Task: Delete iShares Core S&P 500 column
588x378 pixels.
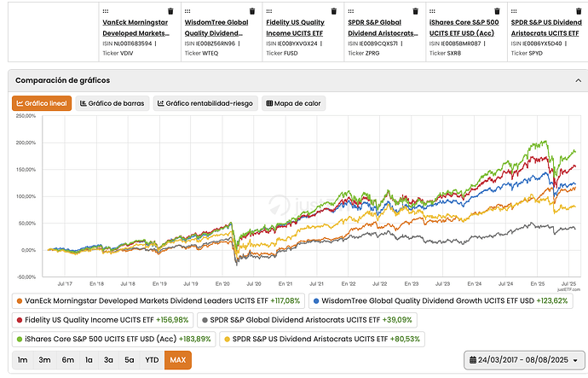Action: [x=498, y=11]
